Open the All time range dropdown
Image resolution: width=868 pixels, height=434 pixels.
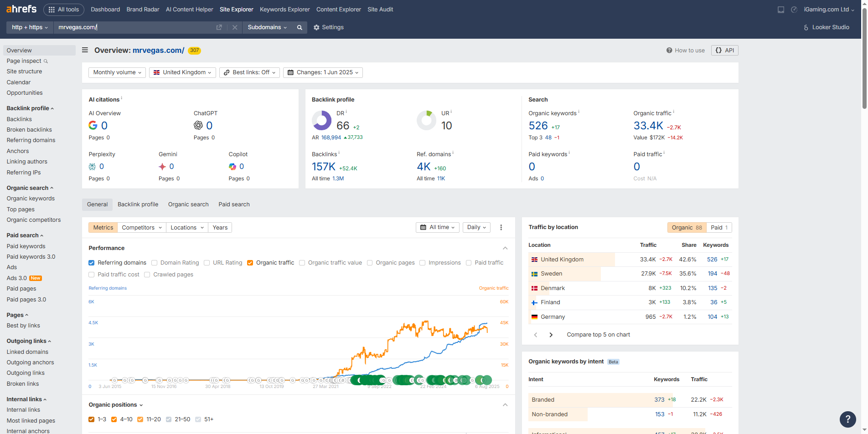[x=438, y=227]
